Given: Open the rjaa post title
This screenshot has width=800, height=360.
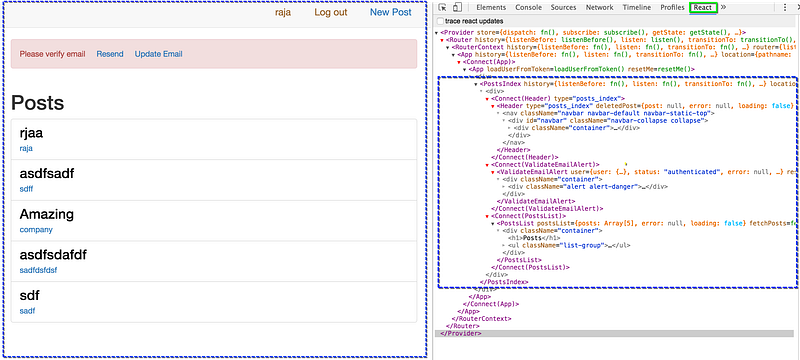Looking at the screenshot, I should (x=31, y=134).
